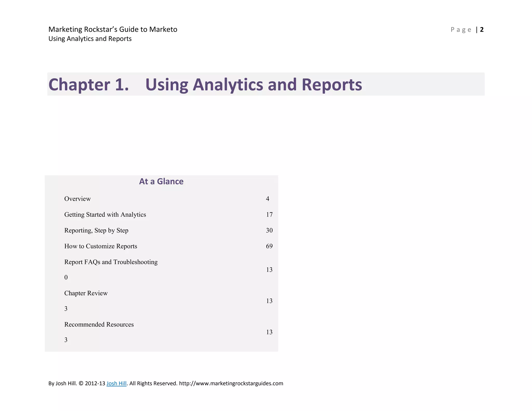The width and height of the screenshot is (532, 411).
Task: Open the Recommended Resources entry
Action: click(99, 324)
